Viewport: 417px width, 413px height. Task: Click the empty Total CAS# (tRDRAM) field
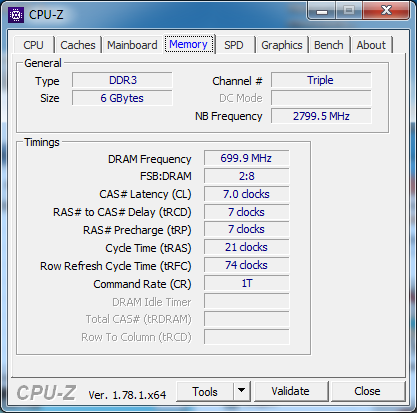247,319
